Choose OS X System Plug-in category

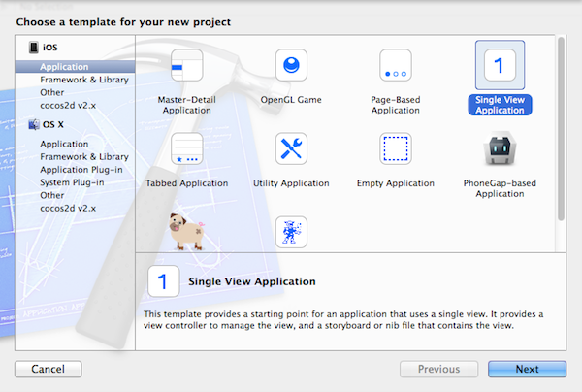72,182
